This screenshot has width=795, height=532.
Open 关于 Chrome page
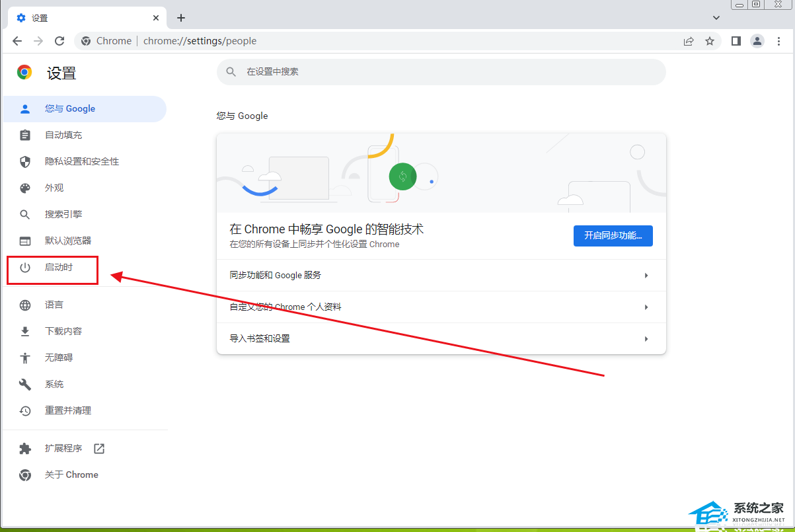[x=71, y=475]
